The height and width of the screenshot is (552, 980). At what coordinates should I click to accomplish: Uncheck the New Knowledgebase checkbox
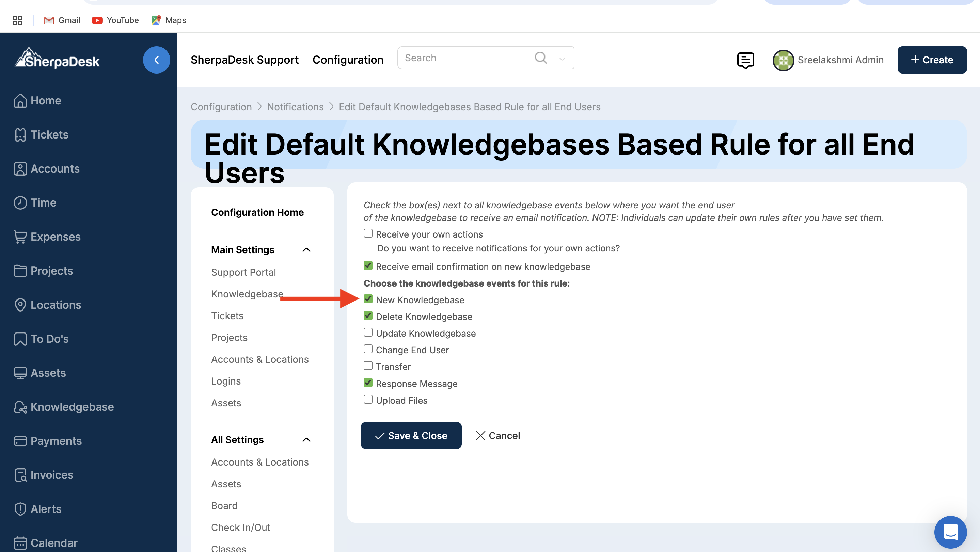pos(367,299)
